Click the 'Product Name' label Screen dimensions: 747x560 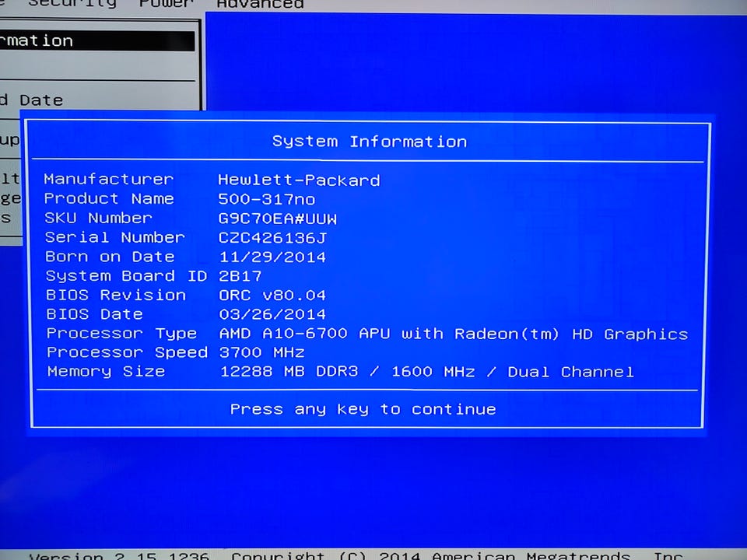click(x=109, y=198)
